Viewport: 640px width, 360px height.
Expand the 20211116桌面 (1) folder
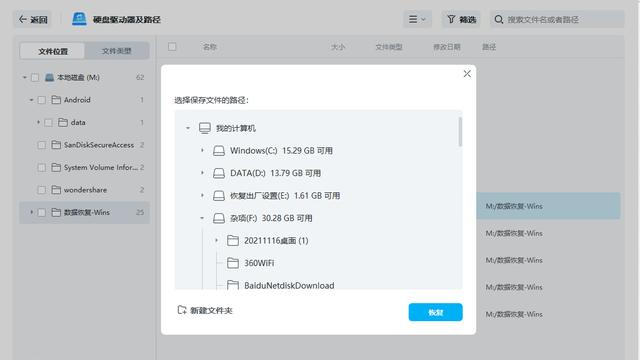click(x=216, y=240)
